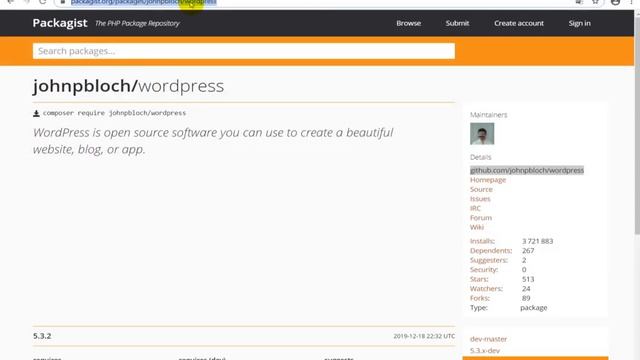Screen dimensions: 640x360
Task: Open the Forum link
Action: click(x=481, y=218)
